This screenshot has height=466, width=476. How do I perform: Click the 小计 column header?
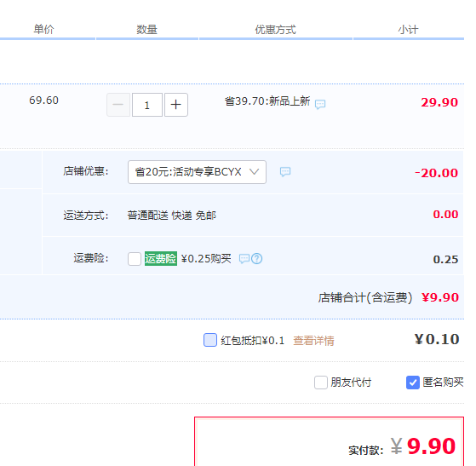pyautogui.click(x=408, y=30)
